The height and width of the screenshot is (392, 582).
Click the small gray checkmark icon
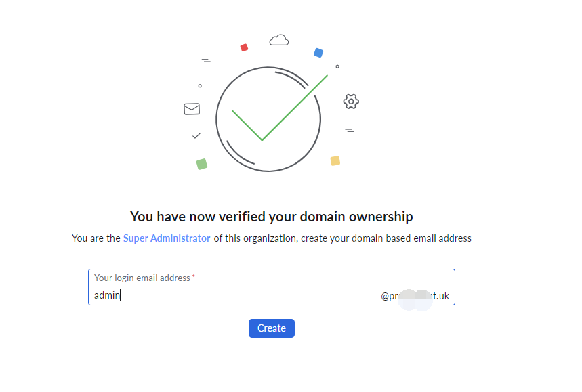coord(196,135)
